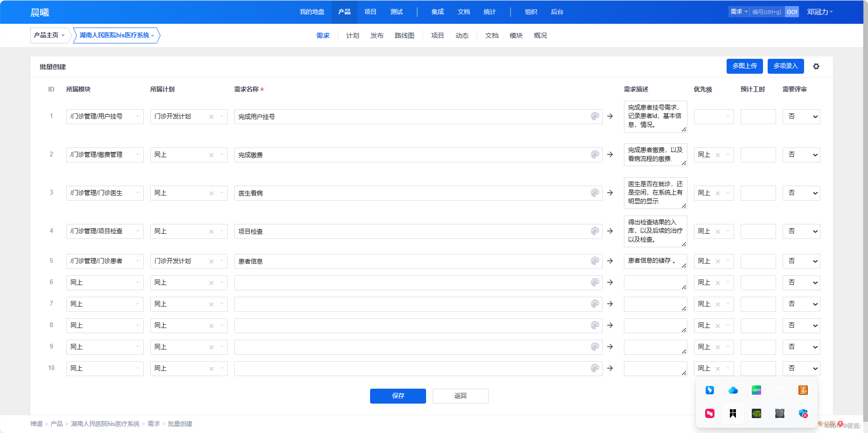Open Windows Security shield tray icon
868x433 pixels.
pos(803,413)
